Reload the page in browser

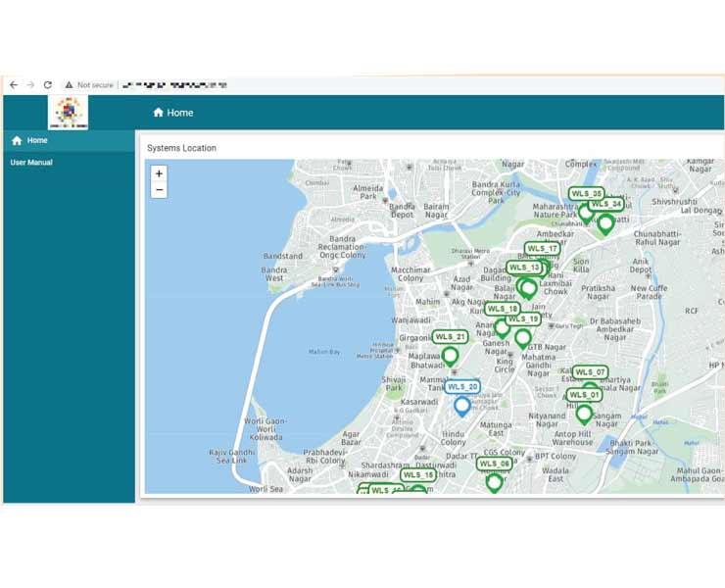[x=47, y=85]
